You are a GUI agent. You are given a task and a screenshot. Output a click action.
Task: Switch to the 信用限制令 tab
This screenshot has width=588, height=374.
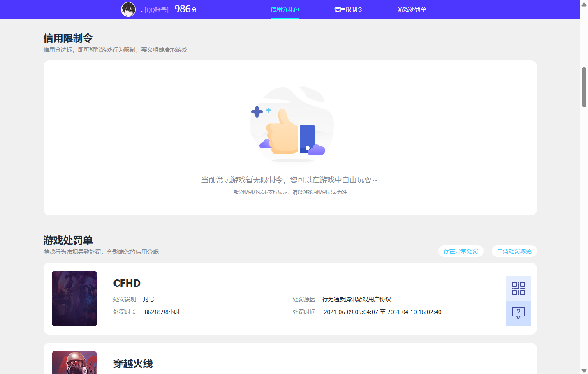point(349,9)
